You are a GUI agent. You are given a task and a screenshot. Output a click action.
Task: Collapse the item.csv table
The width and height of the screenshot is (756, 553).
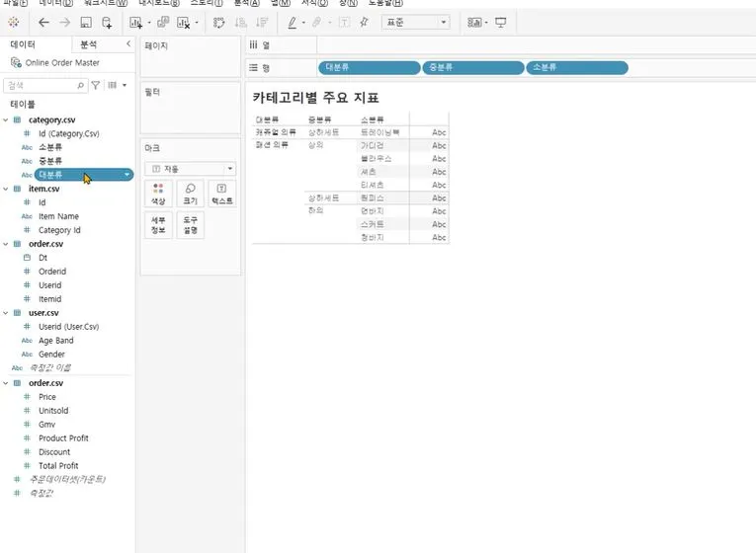click(6, 189)
